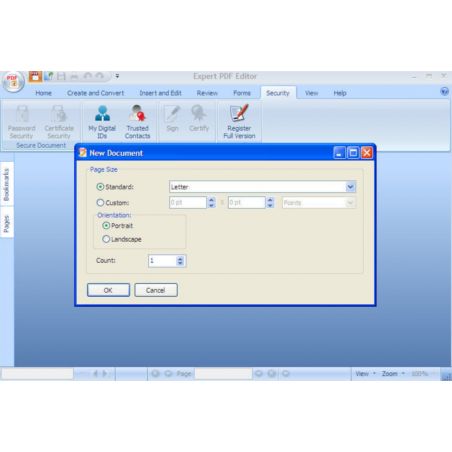
Task: Click the find next arrow in status bar
Action: [x=106, y=374]
